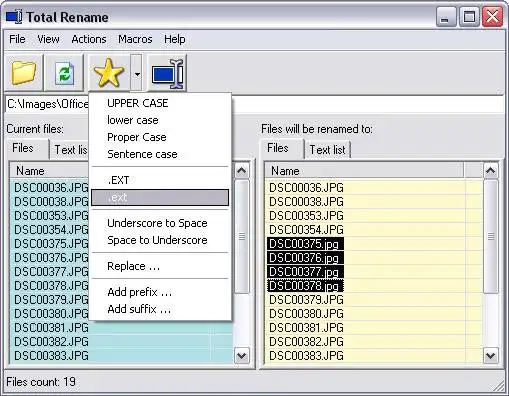Open the Macros menu
509x396 pixels.
(x=135, y=39)
